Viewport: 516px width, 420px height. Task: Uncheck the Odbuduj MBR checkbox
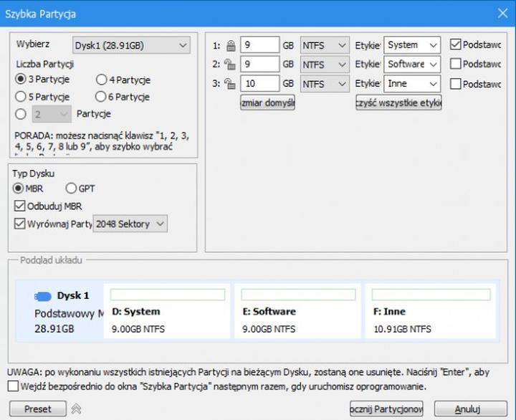(19, 206)
